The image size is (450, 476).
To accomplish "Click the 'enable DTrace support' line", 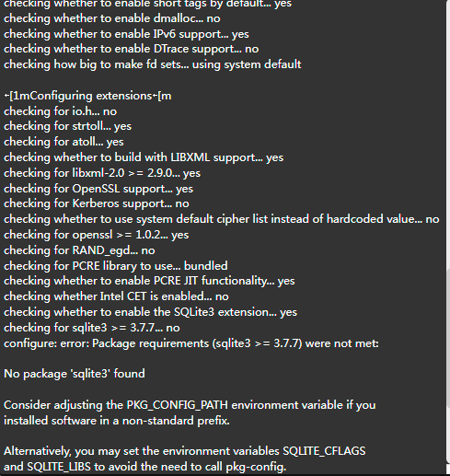I will pos(132,49).
